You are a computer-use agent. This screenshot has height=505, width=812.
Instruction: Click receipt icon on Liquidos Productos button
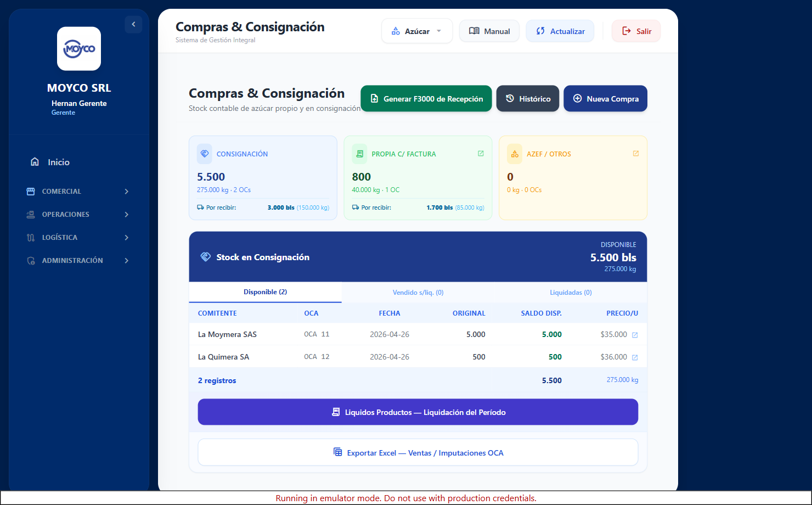click(x=336, y=412)
